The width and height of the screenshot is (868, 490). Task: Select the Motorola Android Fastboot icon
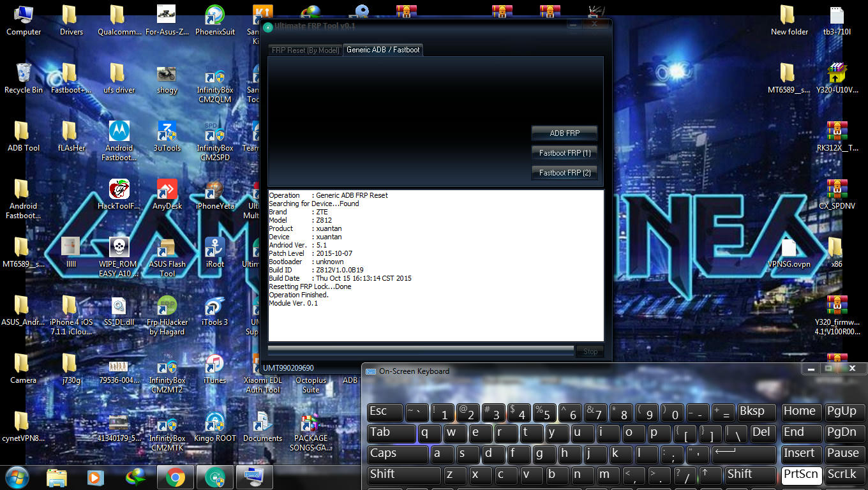click(119, 140)
